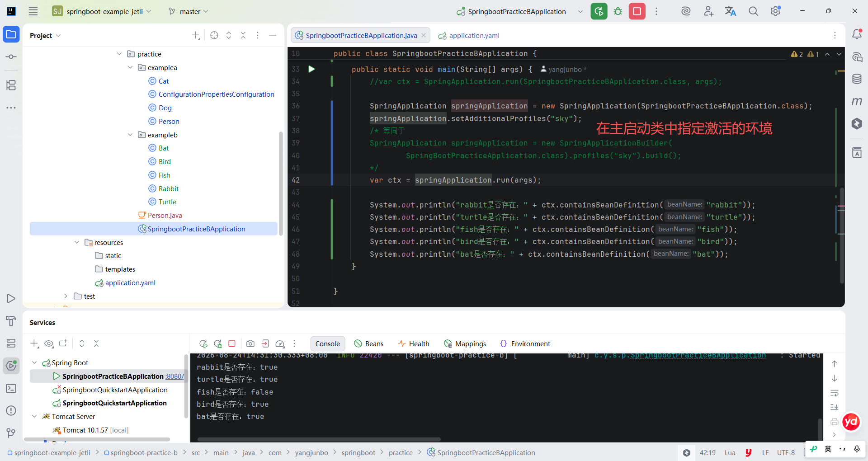The width and height of the screenshot is (868, 461).
Task: Click the c.y.s.p.SpringbootPracticeBApplication console link
Action: click(x=680, y=356)
